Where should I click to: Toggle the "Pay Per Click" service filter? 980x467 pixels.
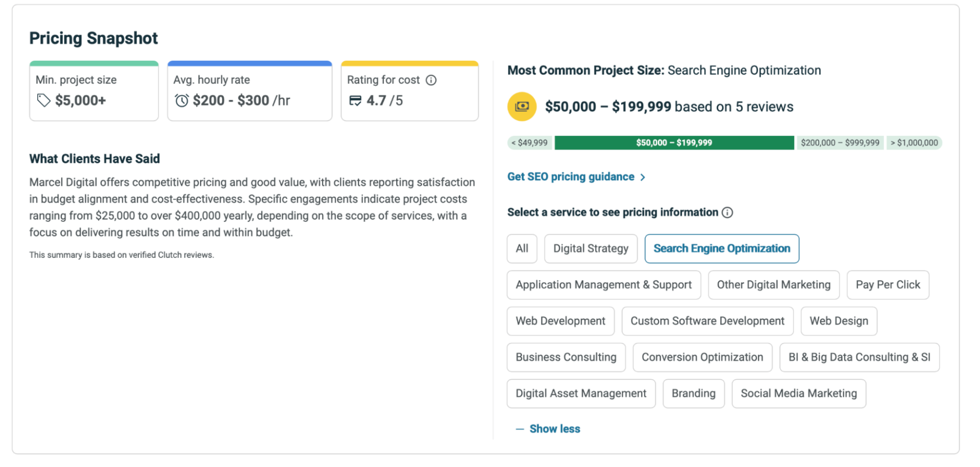[x=888, y=285]
